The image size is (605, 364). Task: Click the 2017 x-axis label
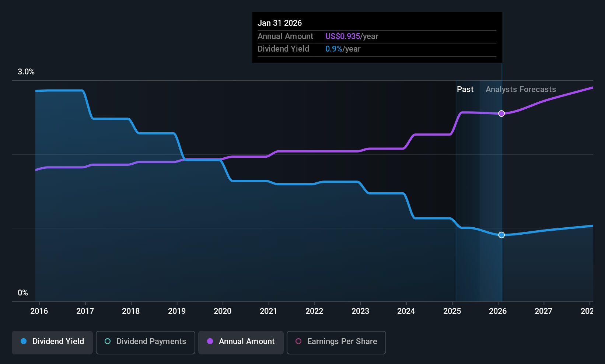click(85, 311)
